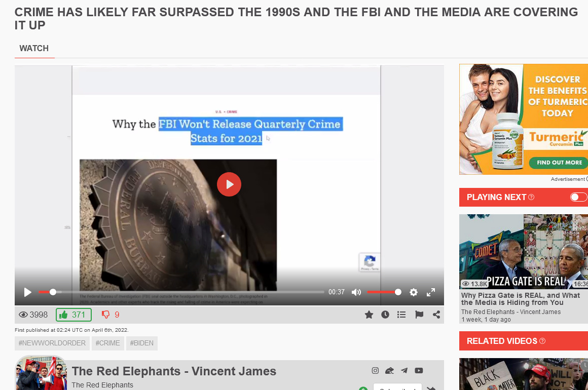
Task: Open the channel's Gab frog icon link
Action: 390,371
